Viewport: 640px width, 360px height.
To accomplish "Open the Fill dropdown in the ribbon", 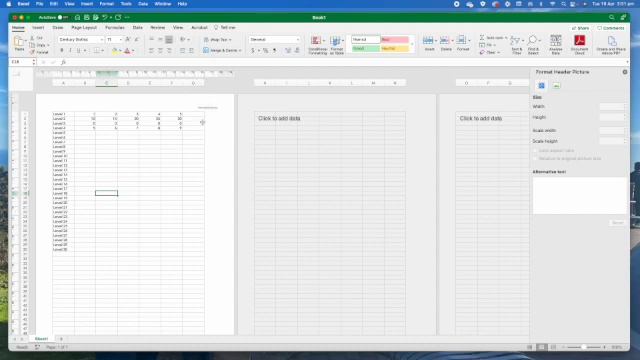I will point(494,45).
